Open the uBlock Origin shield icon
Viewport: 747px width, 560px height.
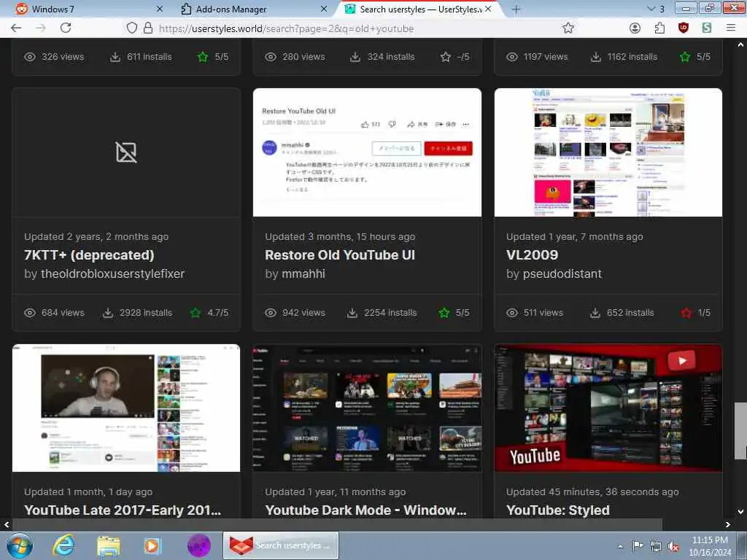pyautogui.click(x=683, y=28)
